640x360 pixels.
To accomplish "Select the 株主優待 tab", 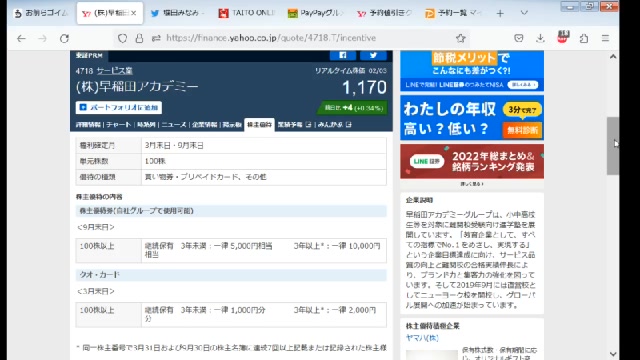I will tap(259, 125).
